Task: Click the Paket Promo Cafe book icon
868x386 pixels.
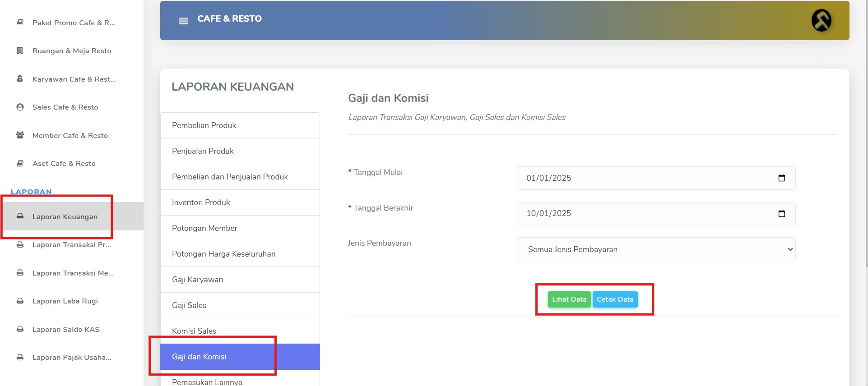Action: click(x=20, y=22)
